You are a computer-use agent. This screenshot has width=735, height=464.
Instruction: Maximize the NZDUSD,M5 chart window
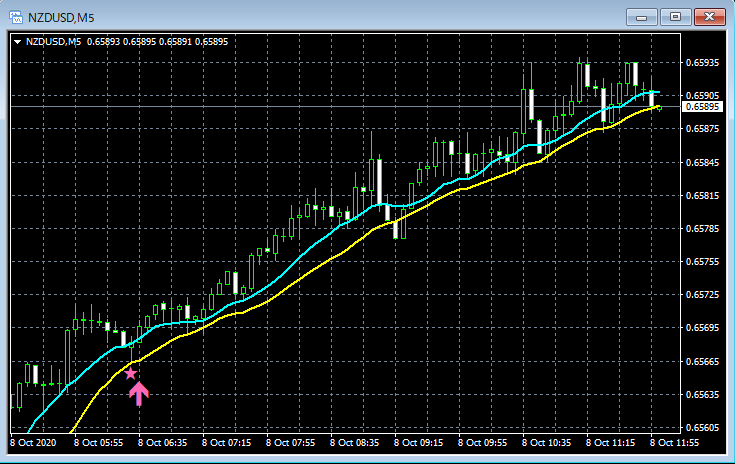click(675, 17)
